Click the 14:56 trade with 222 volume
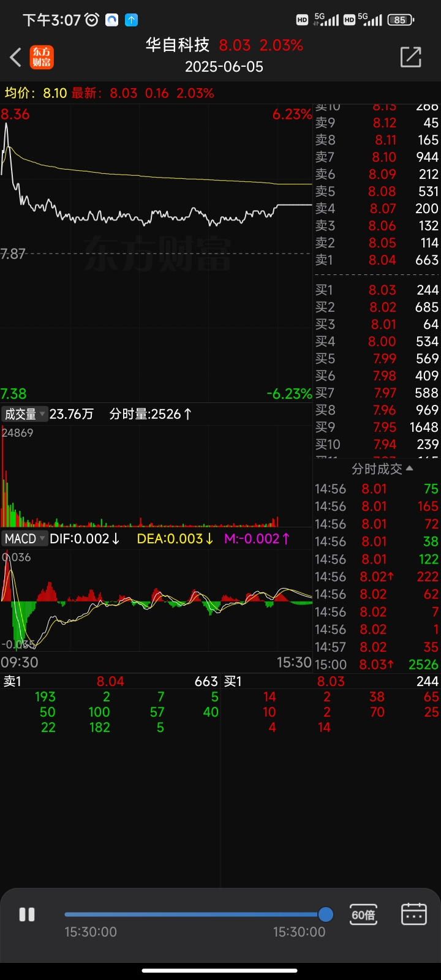Image resolution: width=441 pixels, height=980 pixels. coord(377,576)
